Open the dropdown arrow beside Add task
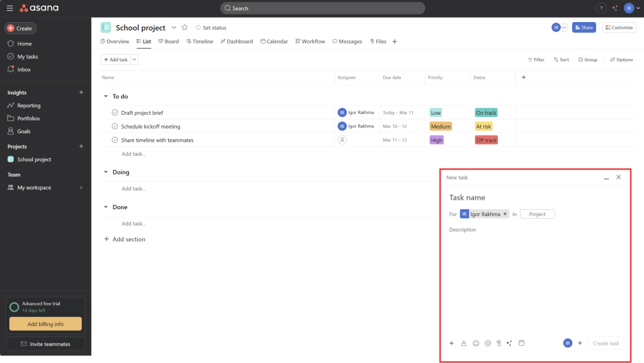This screenshot has height=363, width=644. (135, 60)
